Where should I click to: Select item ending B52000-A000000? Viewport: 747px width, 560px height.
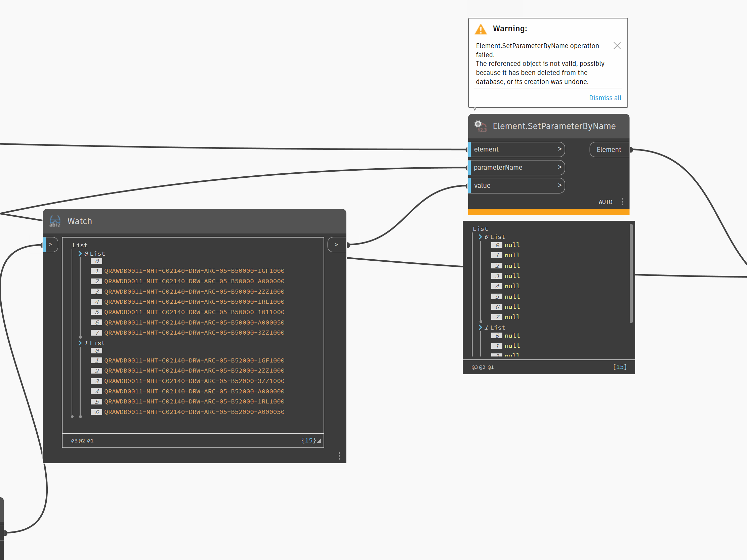coord(194,392)
